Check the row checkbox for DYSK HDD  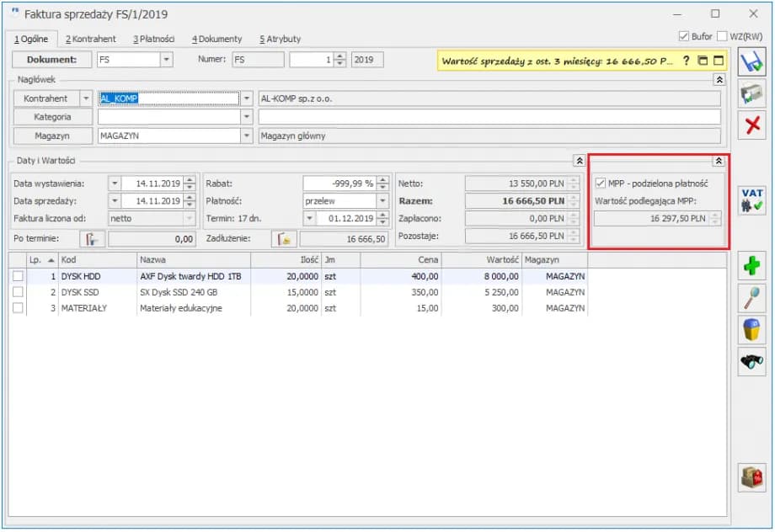[18, 276]
